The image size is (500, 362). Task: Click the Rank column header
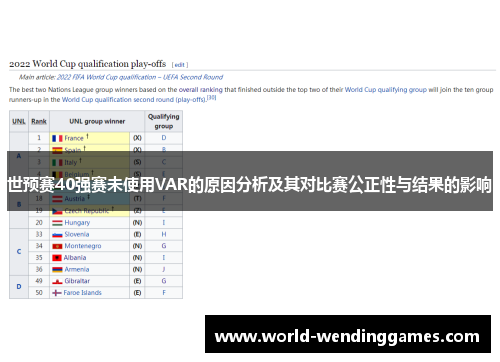tap(39, 121)
